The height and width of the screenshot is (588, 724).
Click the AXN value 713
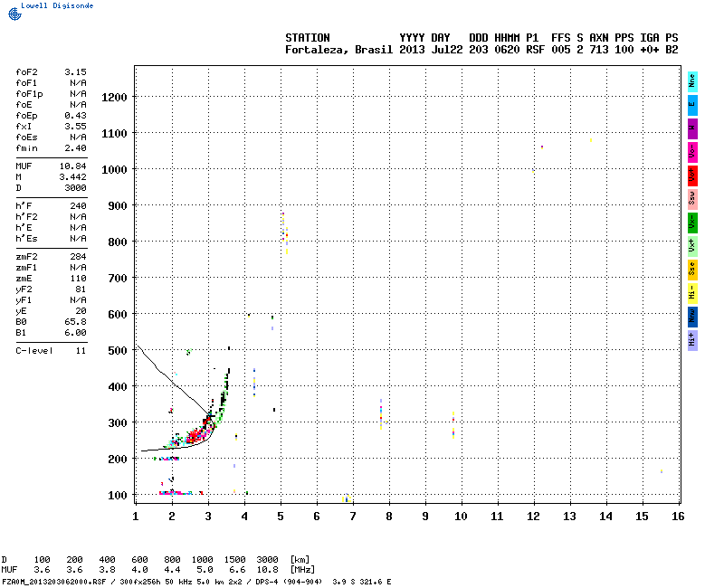tap(599, 50)
